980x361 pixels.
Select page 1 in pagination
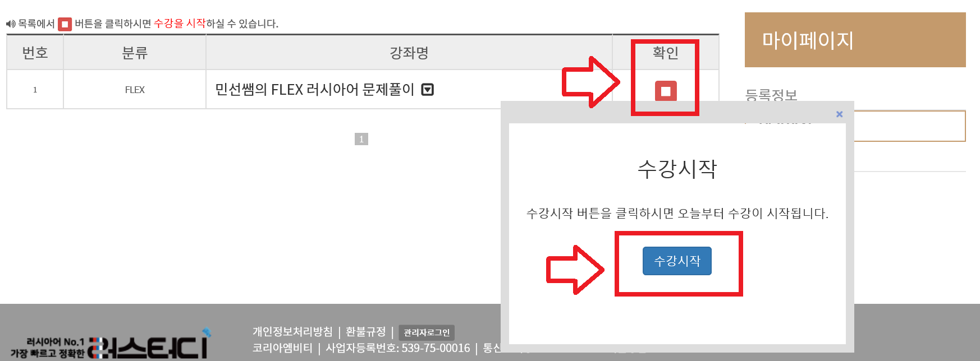[x=361, y=139]
